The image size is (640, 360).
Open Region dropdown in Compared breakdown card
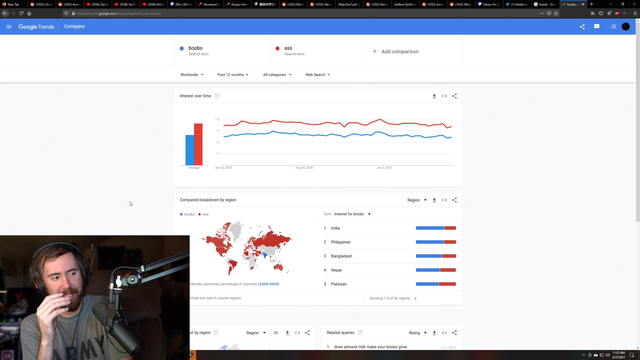coord(417,200)
